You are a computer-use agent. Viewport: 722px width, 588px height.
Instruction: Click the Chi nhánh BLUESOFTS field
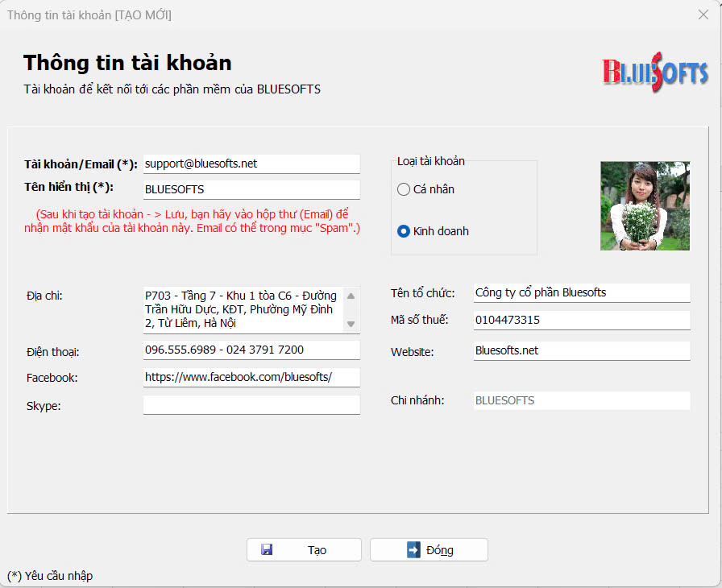(582, 401)
